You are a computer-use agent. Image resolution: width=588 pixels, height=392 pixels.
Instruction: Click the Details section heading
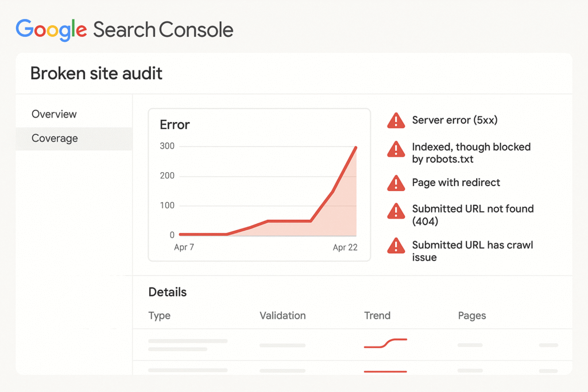click(168, 292)
